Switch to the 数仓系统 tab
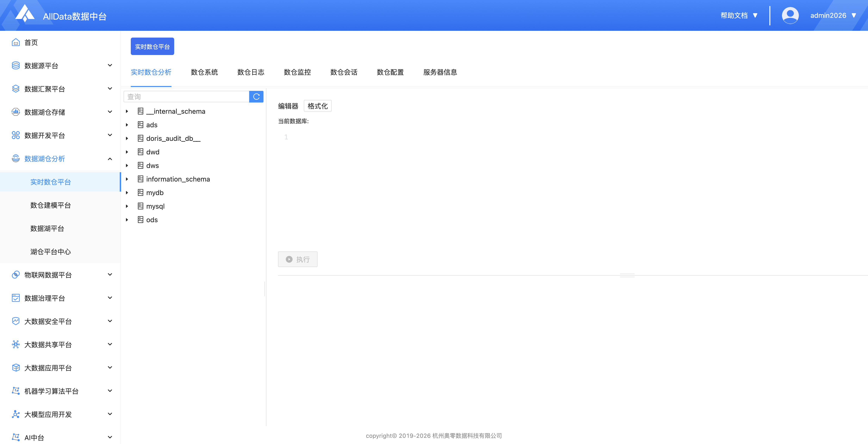868x444 pixels. [204, 72]
